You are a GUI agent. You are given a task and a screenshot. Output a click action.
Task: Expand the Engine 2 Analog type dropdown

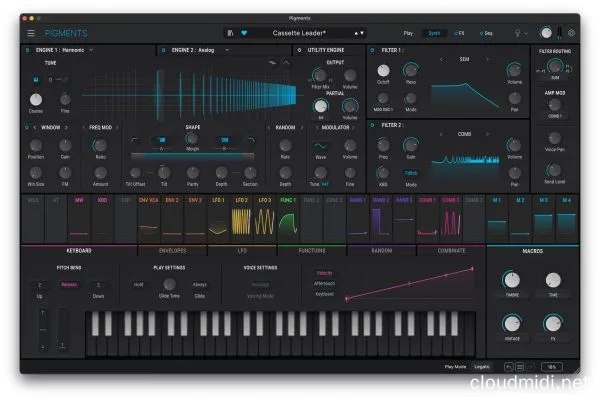[x=228, y=49]
